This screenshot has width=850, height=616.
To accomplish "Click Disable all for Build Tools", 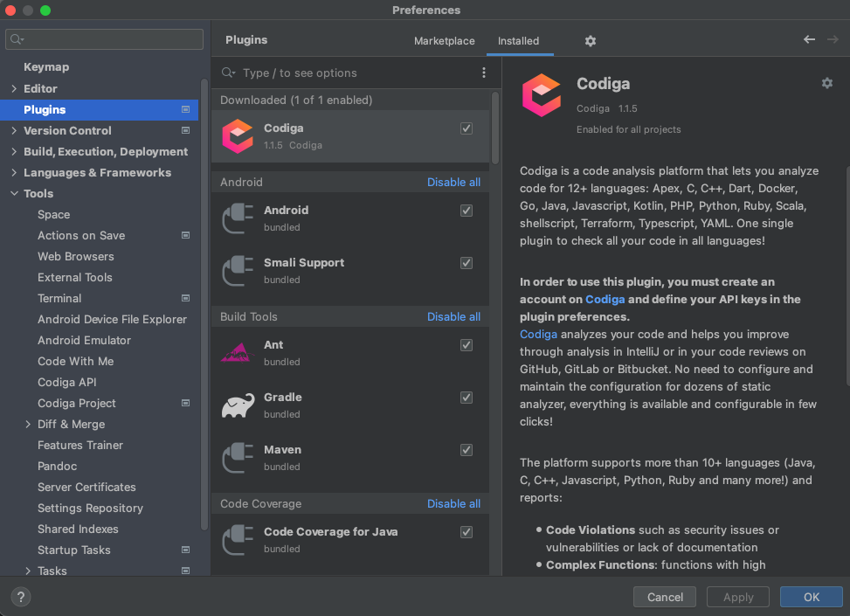I will 453,316.
